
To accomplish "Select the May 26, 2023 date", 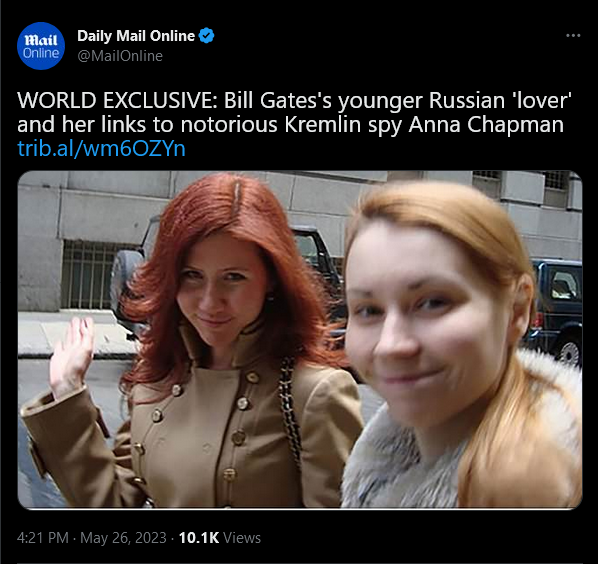I will [x=123, y=538].
